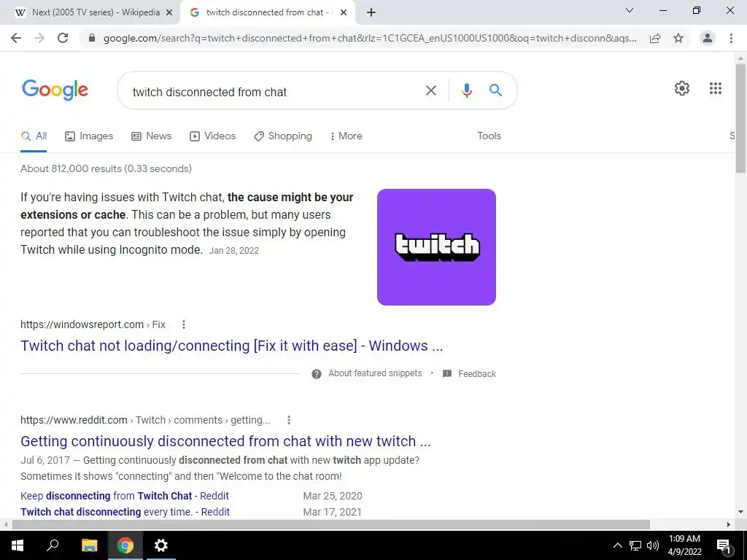Click the horizontal scrollbar thumb

tap(331, 525)
